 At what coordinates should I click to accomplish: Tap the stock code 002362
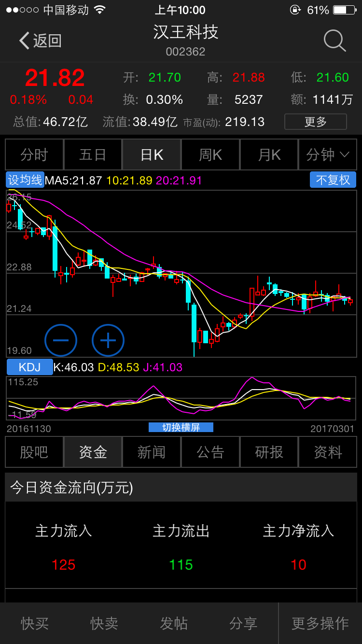click(x=186, y=52)
